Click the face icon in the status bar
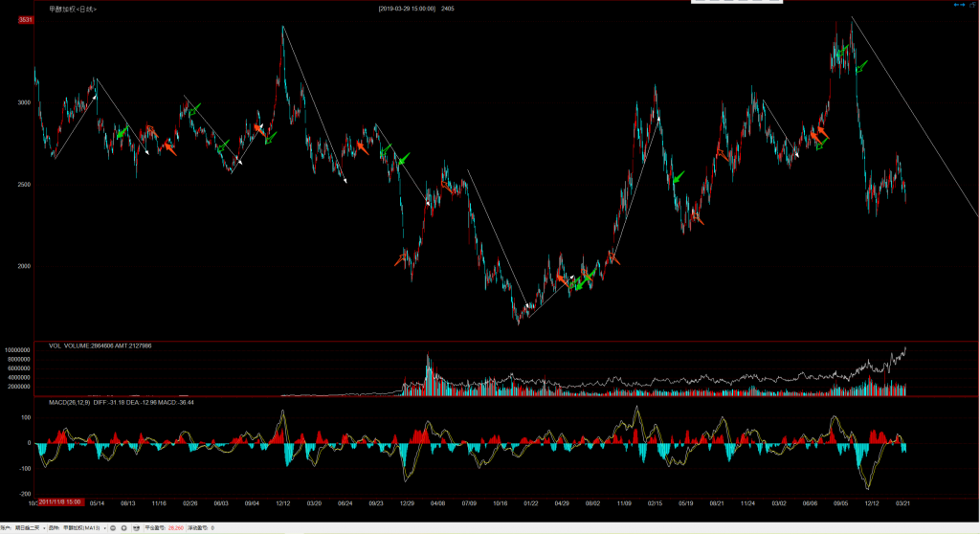This screenshot has width=980, height=534. point(136,527)
